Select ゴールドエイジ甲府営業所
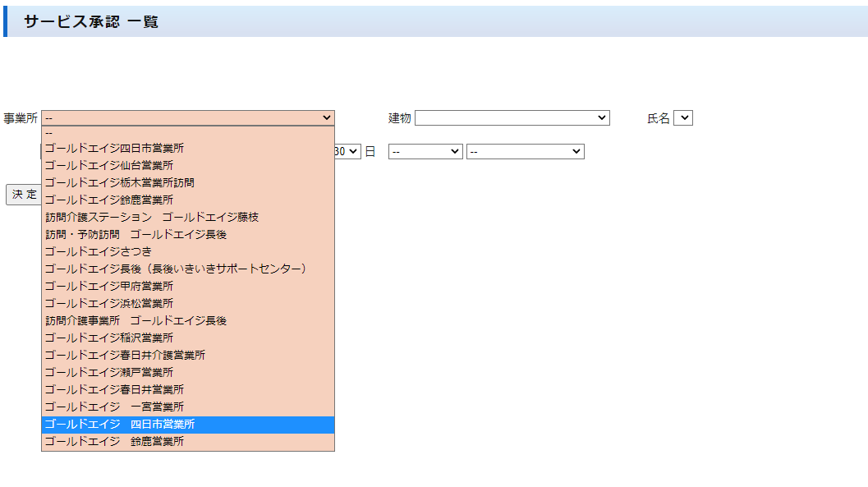The image size is (868, 487). (109, 287)
